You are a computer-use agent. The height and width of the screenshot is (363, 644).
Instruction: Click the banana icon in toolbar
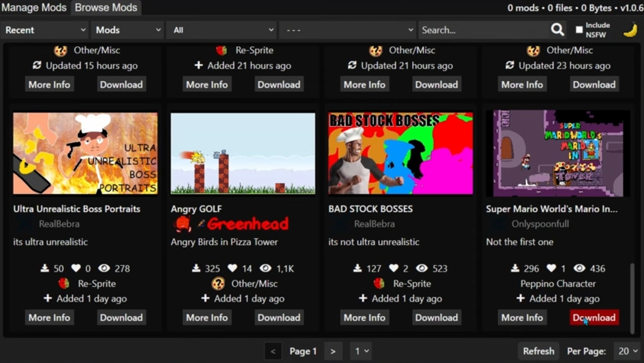630,30
